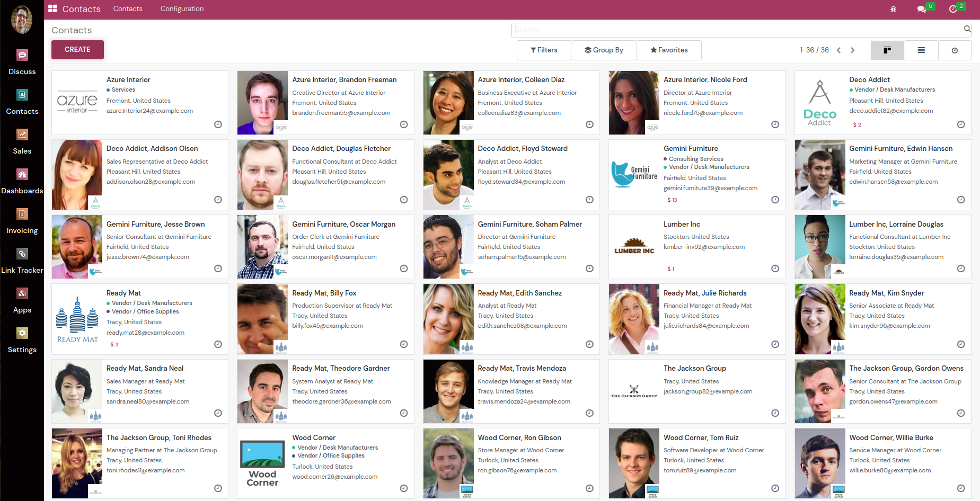Image resolution: width=980 pixels, height=501 pixels.
Task: Open activity clock on Wood Corner card
Action: coord(404,488)
